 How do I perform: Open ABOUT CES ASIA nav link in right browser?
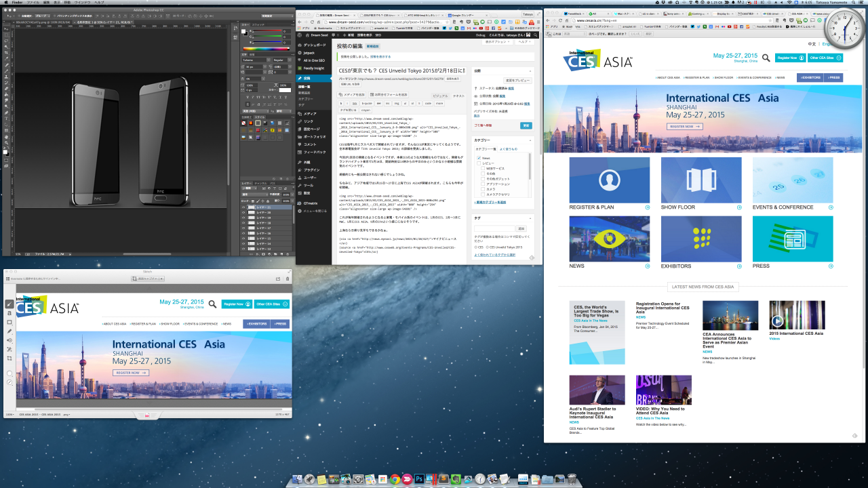[x=669, y=78]
